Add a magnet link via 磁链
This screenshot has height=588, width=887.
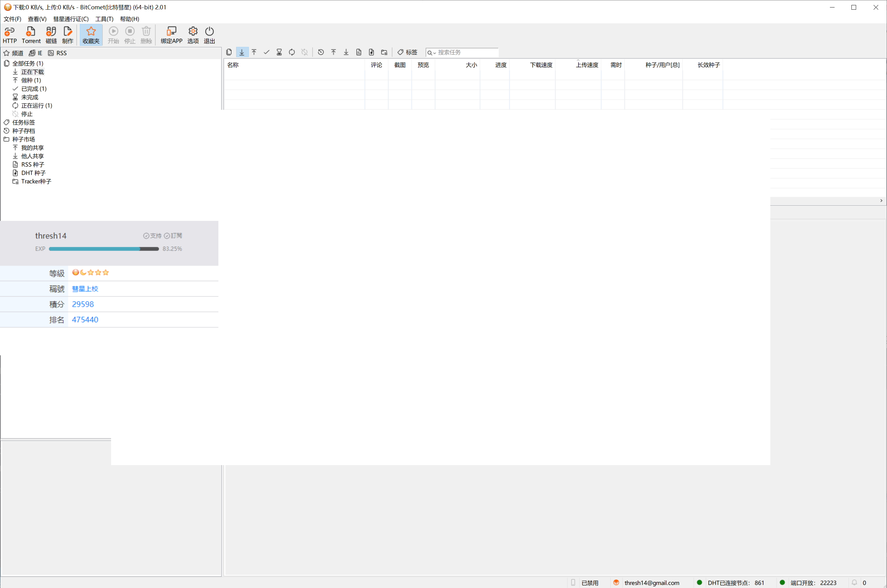[51, 35]
